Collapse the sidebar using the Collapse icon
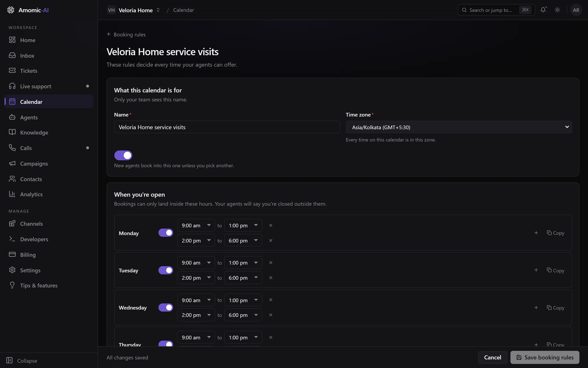This screenshot has width=588, height=368. click(10, 360)
